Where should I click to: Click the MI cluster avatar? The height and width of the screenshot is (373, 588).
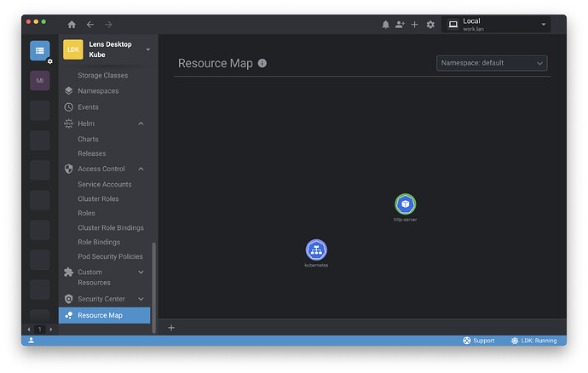(40, 80)
